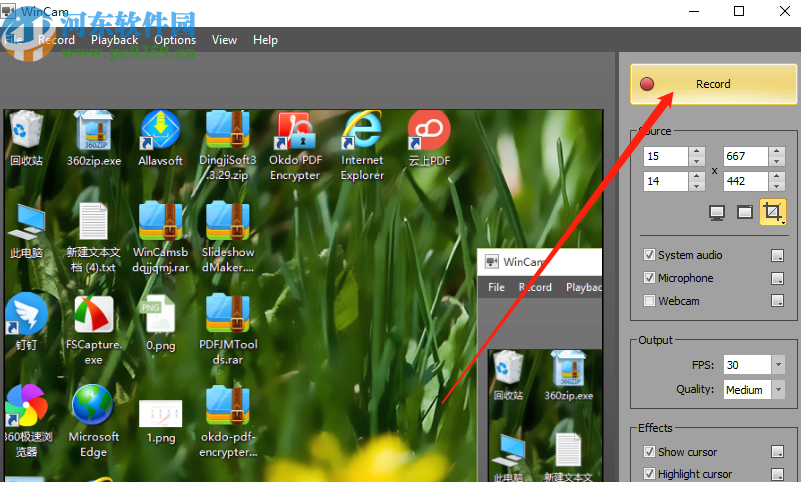Minimize the WinCam window
Image resolution: width=801 pixels, height=482 pixels.
coord(694,11)
